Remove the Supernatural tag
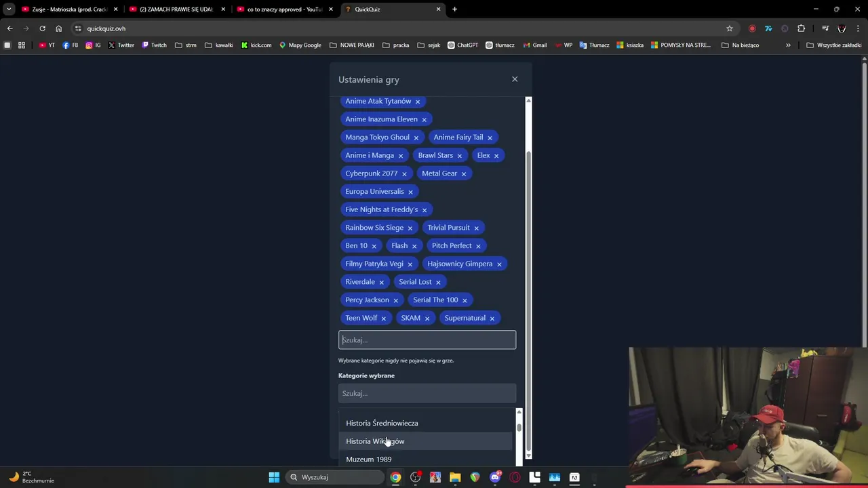Image resolution: width=868 pixels, height=488 pixels. click(x=492, y=319)
